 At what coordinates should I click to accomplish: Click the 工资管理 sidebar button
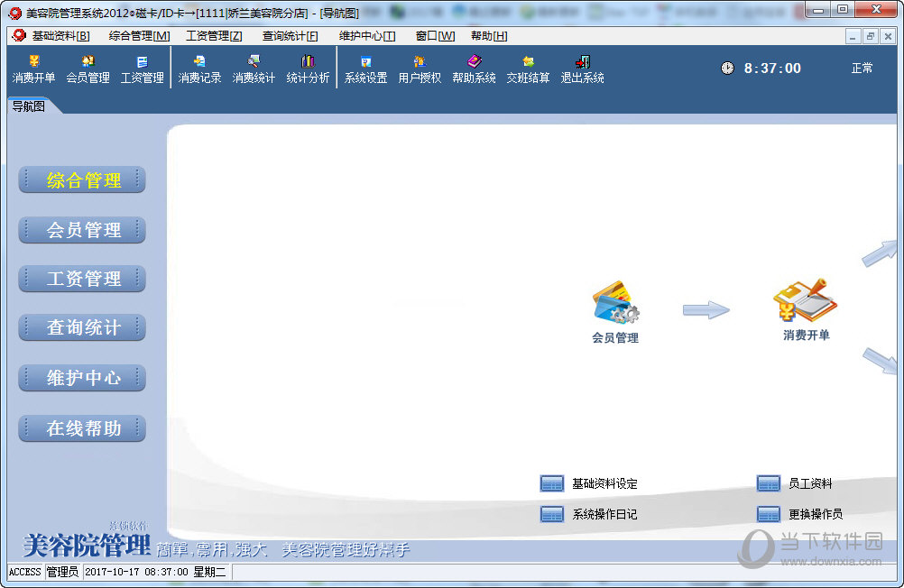coord(82,279)
